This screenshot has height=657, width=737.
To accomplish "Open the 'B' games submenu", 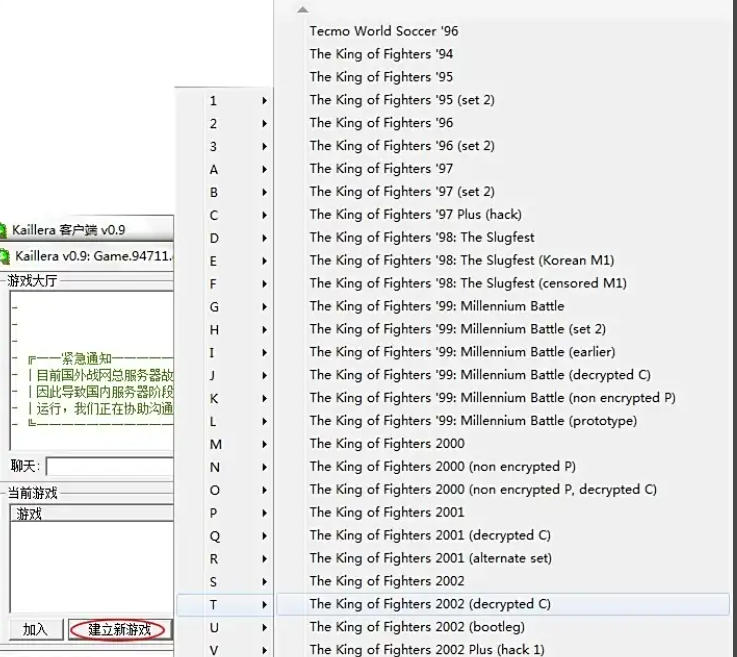I will (x=225, y=192).
